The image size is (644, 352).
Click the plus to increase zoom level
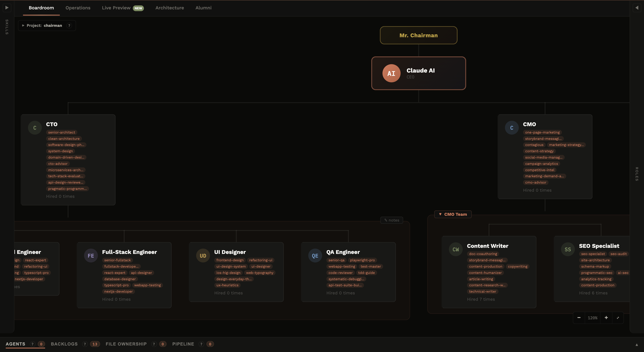[606, 318]
